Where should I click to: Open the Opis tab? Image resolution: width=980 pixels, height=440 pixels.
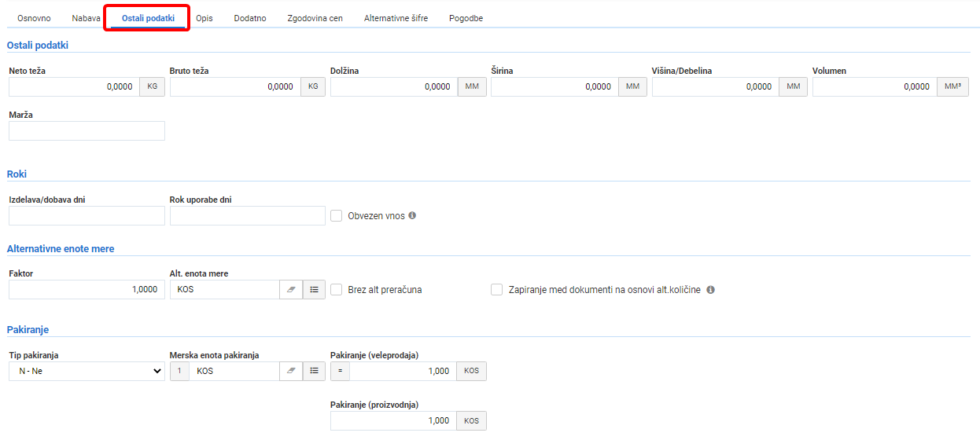pos(204,18)
